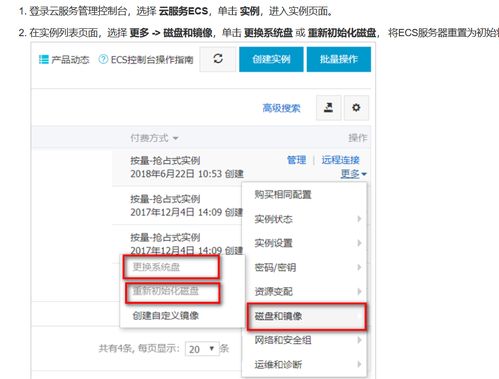Select 创建自定义镜像 submenu entry

166,315
